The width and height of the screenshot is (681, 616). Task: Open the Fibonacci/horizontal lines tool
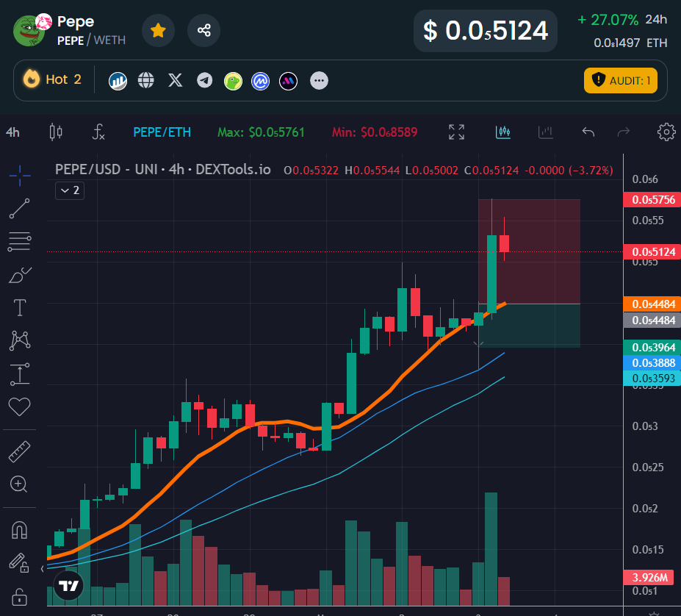20,242
